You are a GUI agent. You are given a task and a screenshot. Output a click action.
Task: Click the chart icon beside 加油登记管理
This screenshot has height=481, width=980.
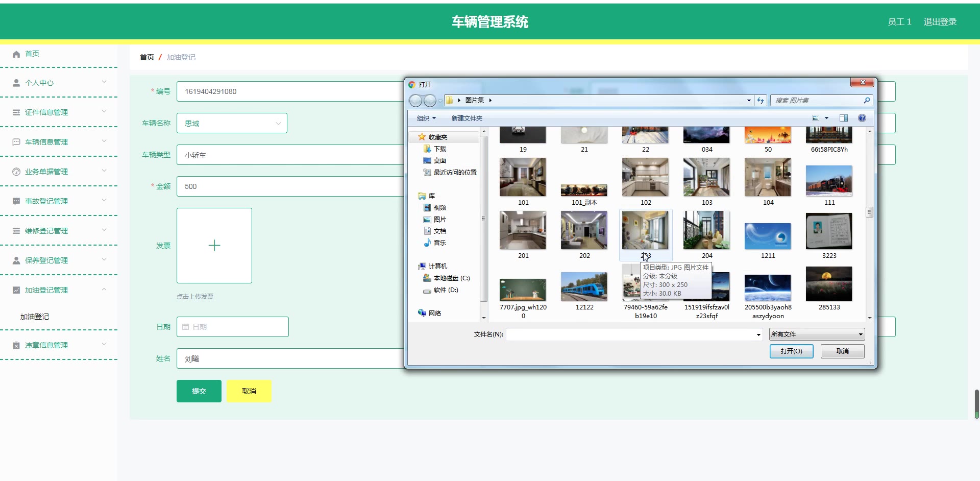coord(16,290)
